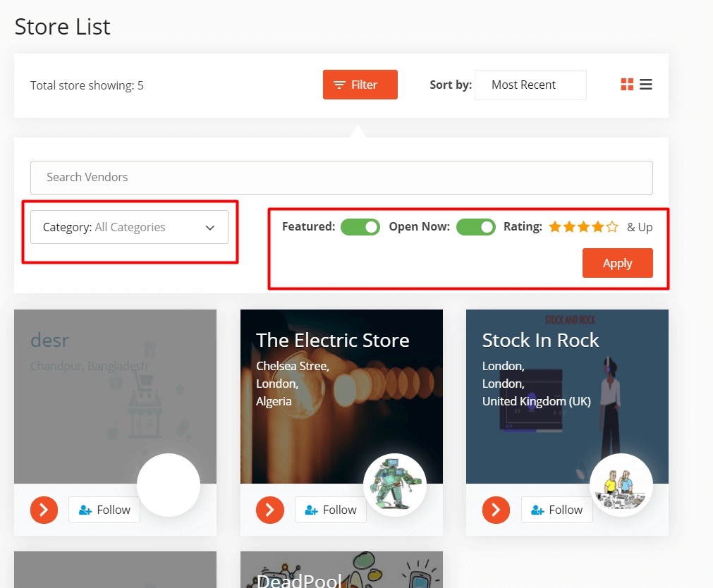Select the third rating star
Viewport: 713px width, 588px height.
[x=584, y=226]
